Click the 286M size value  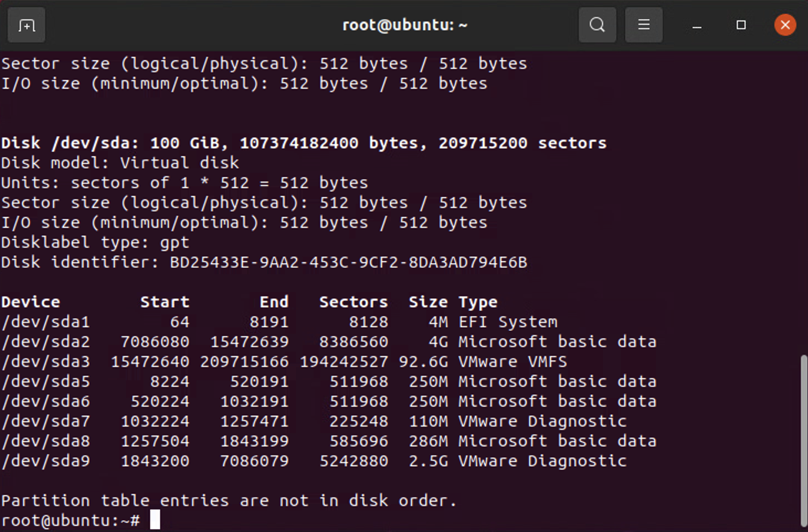click(x=428, y=441)
